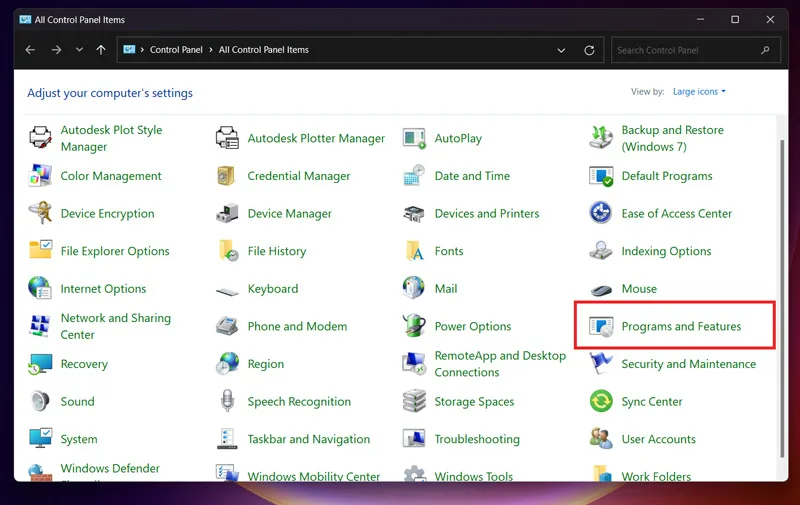Open the Devices and Printers icon
This screenshot has height=505, width=800.
tap(414, 213)
